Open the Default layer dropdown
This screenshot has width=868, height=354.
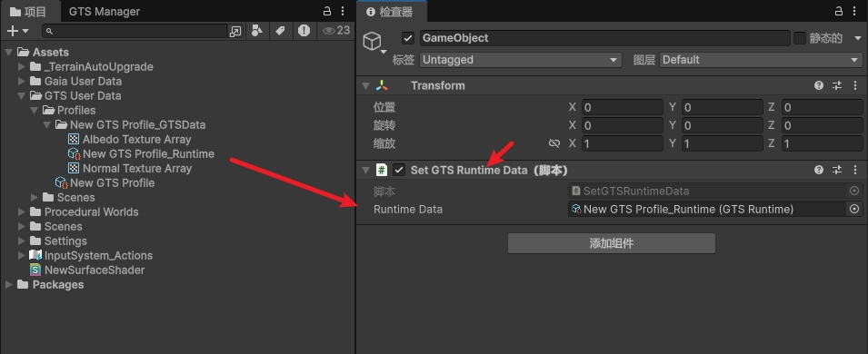point(761,60)
